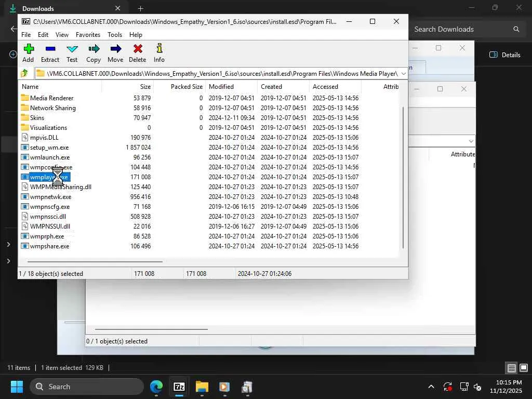Expand the path dropdown in the background 7-Zip window
Screen dimensions: 532x399
[x=471, y=141]
